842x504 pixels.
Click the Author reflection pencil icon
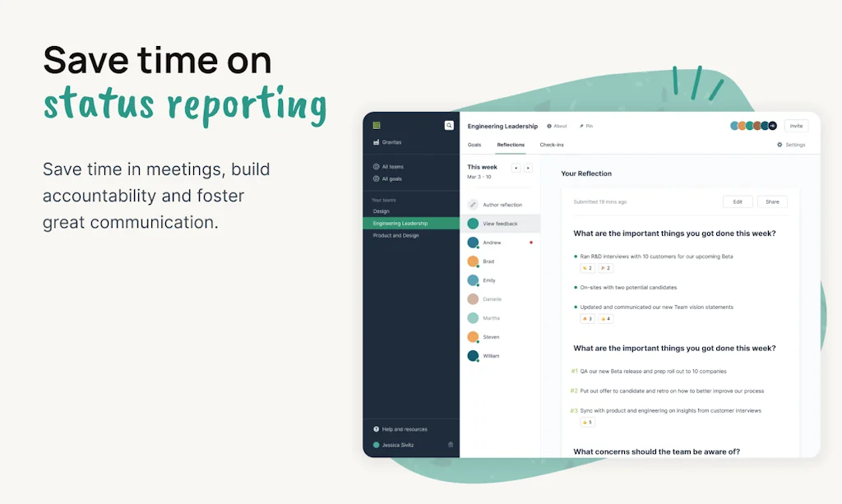(473, 205)
